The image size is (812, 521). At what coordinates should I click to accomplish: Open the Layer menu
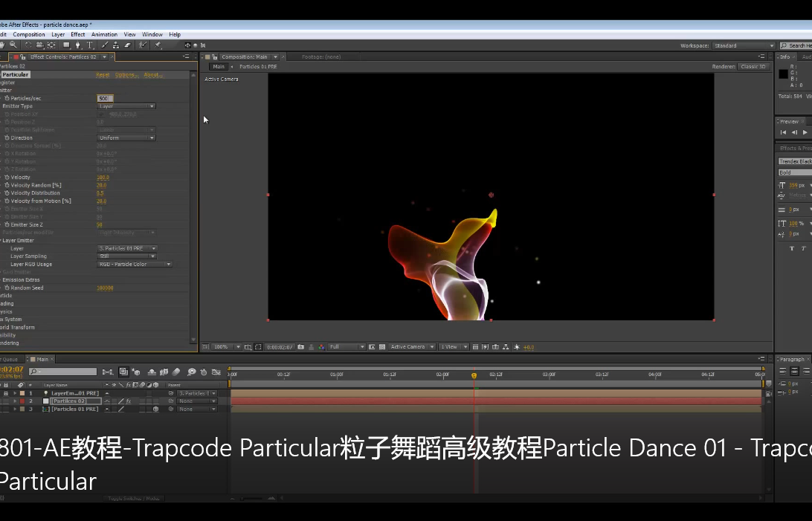[58, 35]
